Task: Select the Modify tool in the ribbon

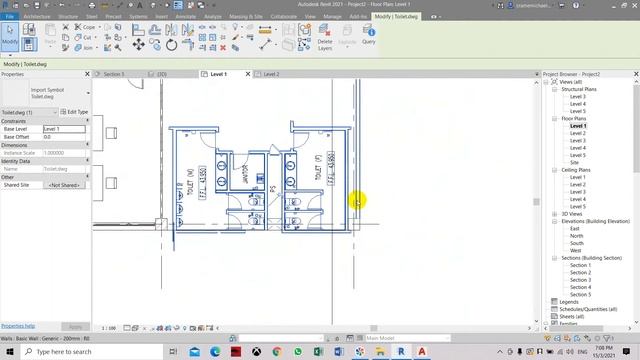Action: pyautogui.click(x=9, y=36)
